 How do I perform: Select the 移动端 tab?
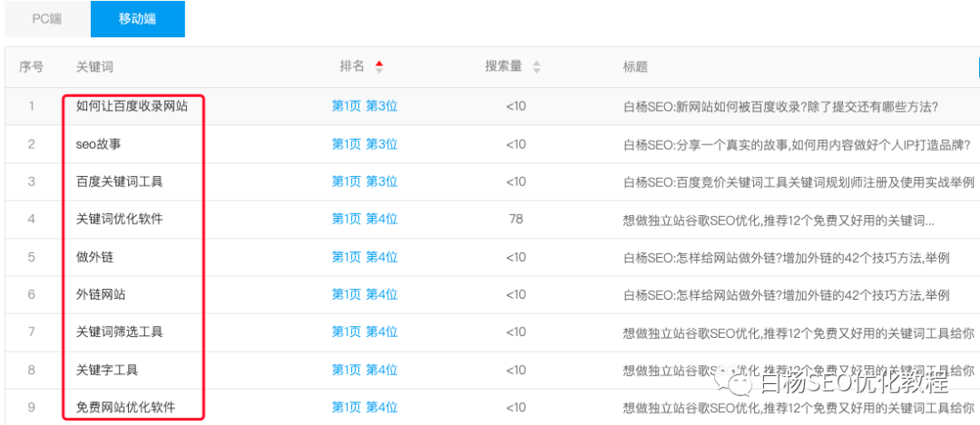point(137,19)
